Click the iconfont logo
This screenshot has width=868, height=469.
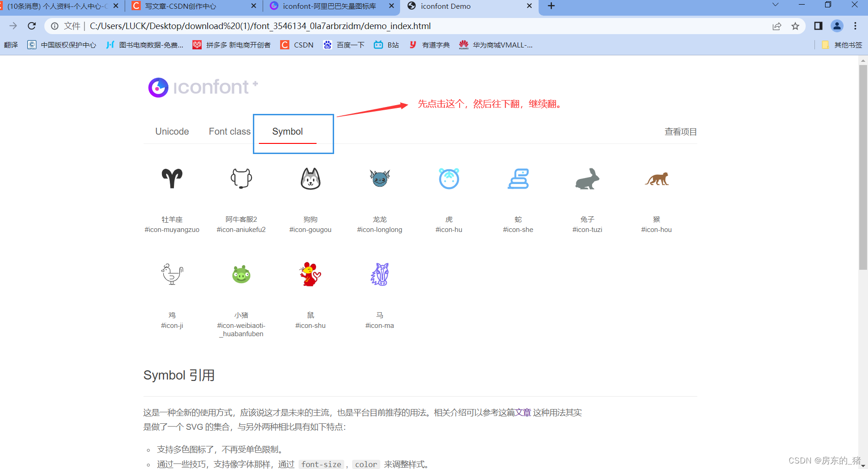coord(203,87)
